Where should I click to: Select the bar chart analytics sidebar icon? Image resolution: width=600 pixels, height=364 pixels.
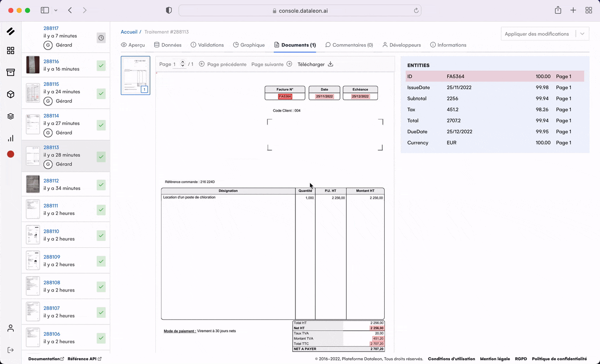10,138
